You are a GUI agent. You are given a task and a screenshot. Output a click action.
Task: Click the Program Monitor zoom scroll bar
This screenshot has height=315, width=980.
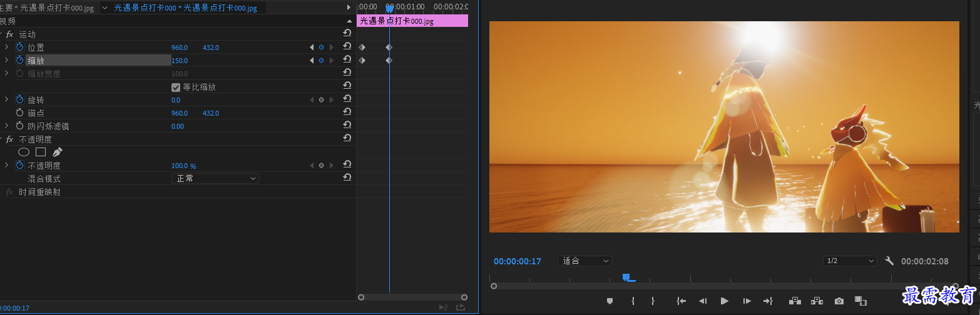coord(726,286)
